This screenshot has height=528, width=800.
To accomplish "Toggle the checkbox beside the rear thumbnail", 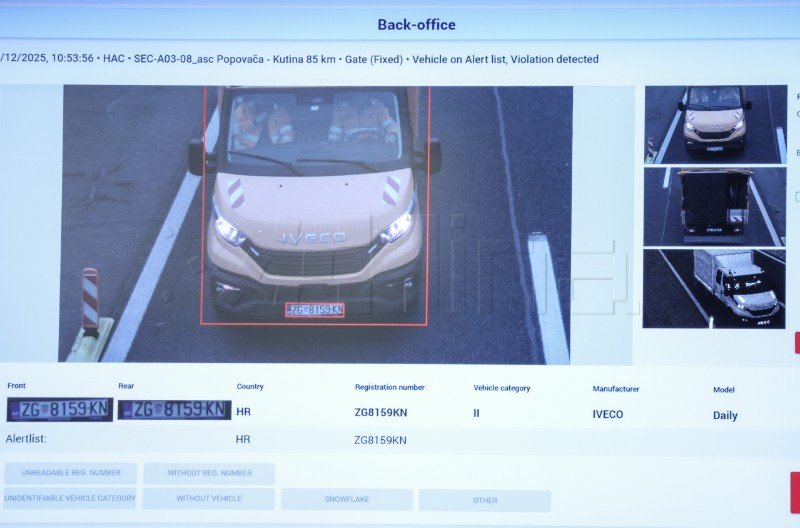I will tap(797, 196).
